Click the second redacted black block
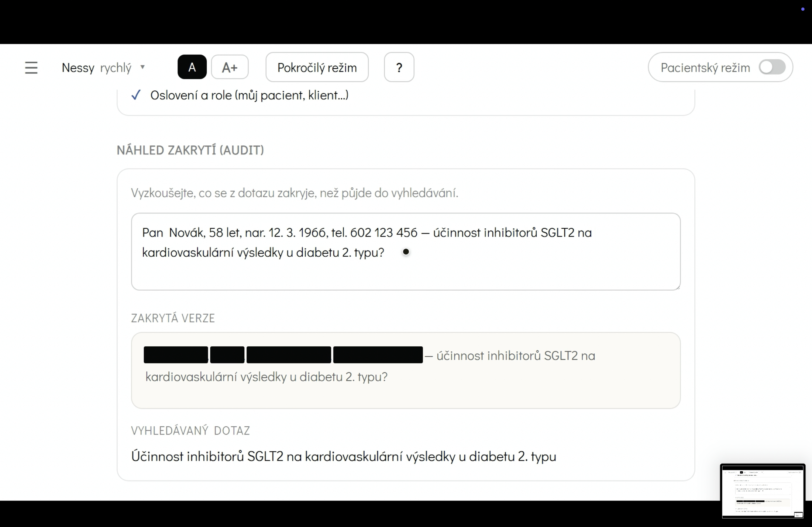 227,355
